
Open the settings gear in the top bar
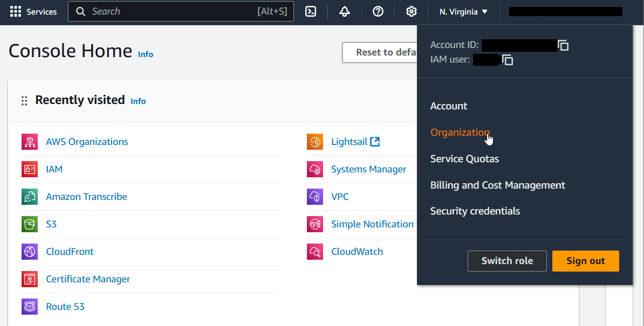click(x=411, y=11)
